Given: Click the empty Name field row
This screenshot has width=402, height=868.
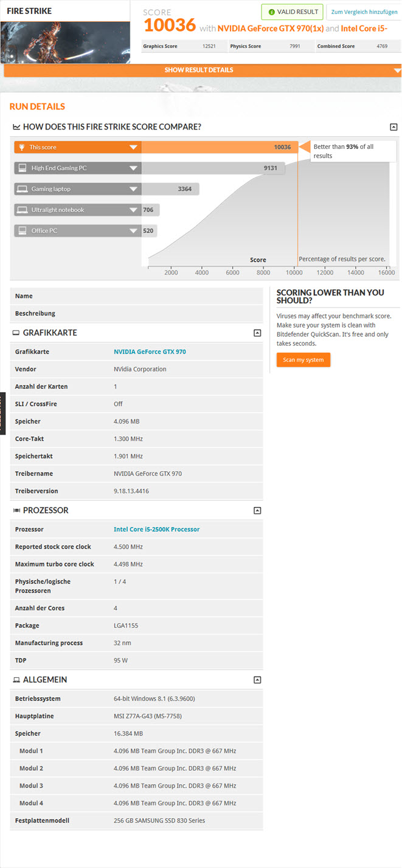Looking at the screenshot, I should click(137, 296).
